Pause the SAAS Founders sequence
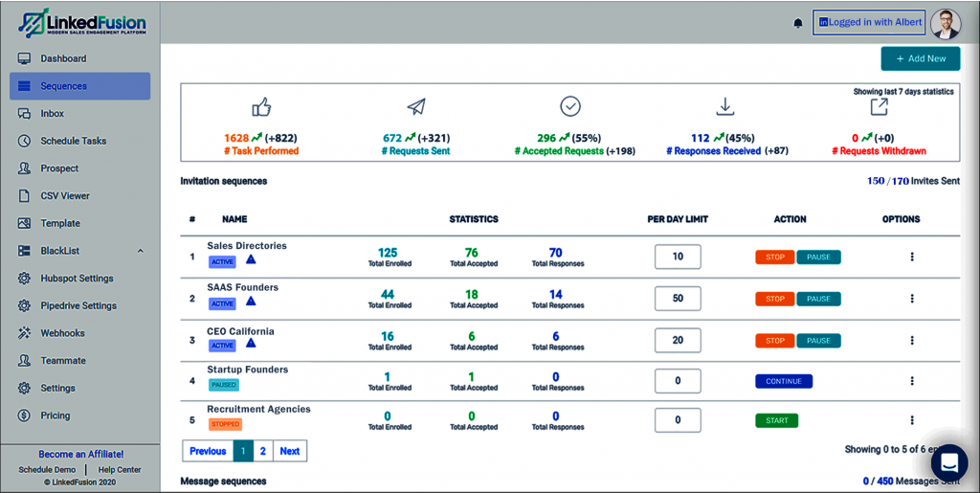The width and height of the screenshot is (980, 493). click(x=818, y=299)
